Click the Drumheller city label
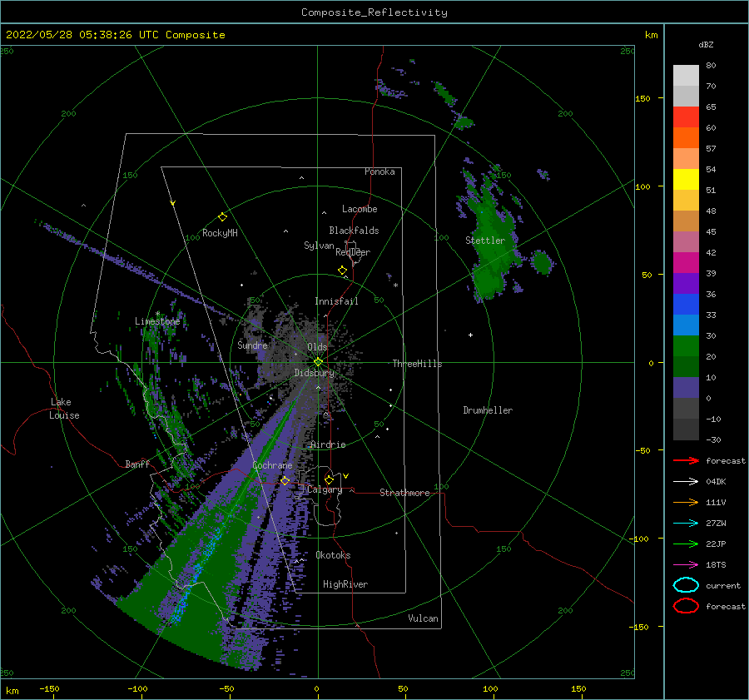Viewport: 749px width, 700px height. pos(488,410)
